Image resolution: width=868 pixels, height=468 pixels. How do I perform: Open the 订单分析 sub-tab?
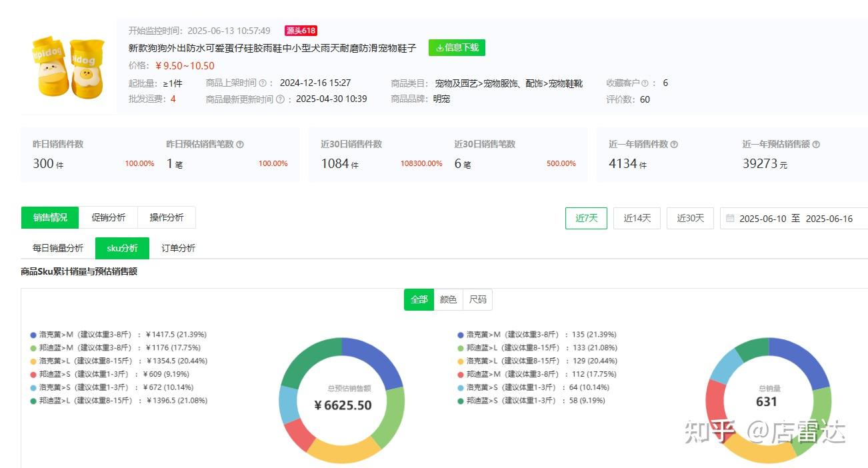click(177, 247)
